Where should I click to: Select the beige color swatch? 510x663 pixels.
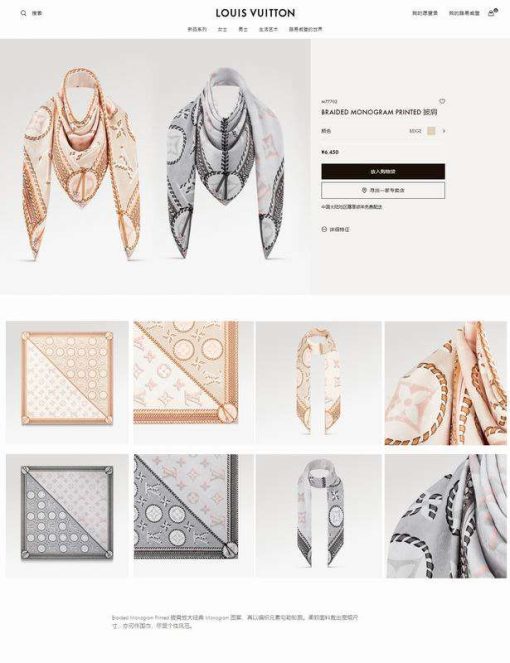coord(431,131)
